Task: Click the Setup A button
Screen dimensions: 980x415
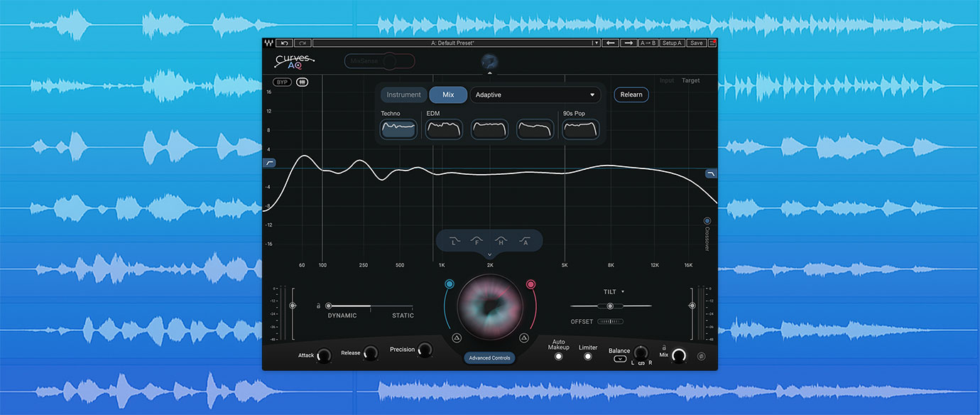Action: 671,43
